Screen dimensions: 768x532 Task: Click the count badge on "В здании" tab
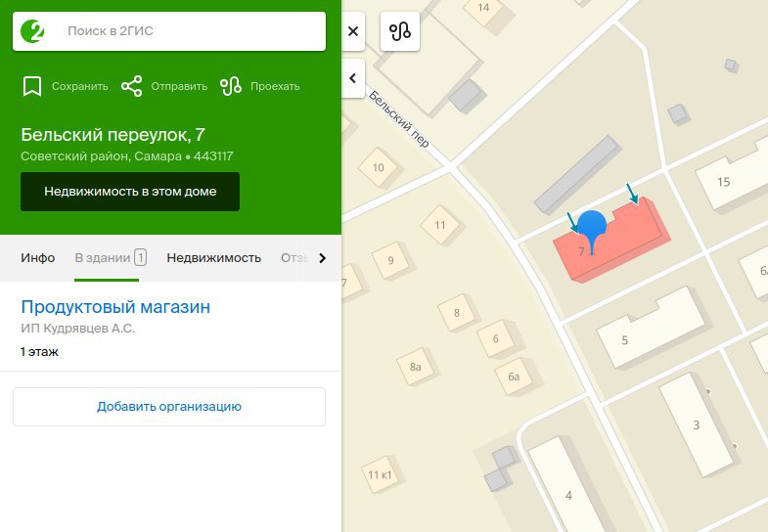click(x=141, y=257)
